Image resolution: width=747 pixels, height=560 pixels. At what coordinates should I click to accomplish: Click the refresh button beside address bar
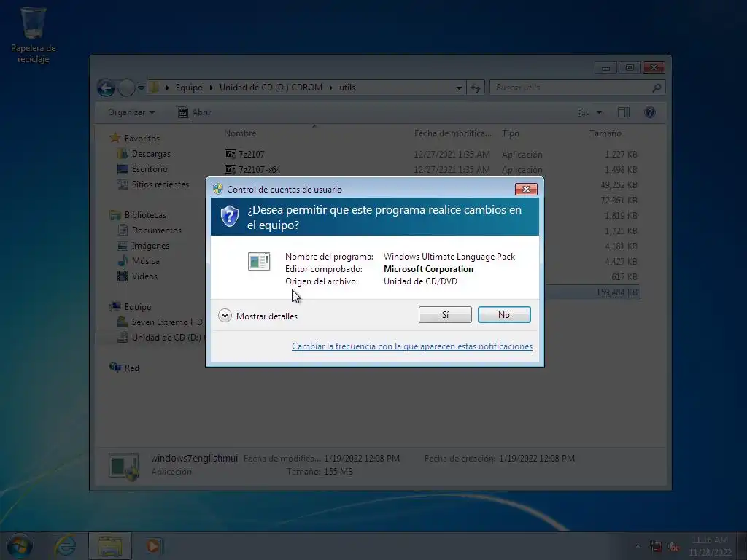(x=476, y=87)
